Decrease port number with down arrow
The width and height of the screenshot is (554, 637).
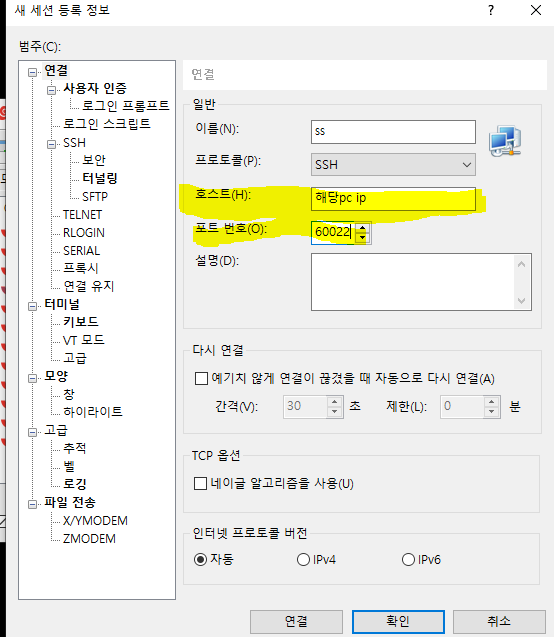tap(363, 238)
